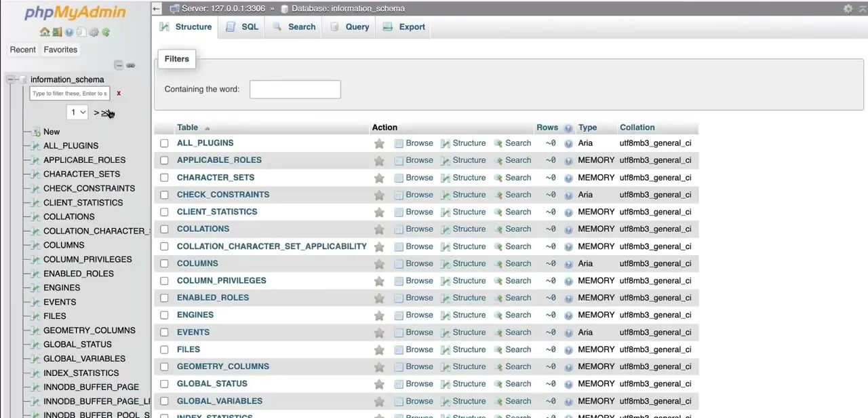Image resolution: width=868 pixels, height=418 pixels.
Task: Switch to Favorites tables list
Action: coord(60,50)
